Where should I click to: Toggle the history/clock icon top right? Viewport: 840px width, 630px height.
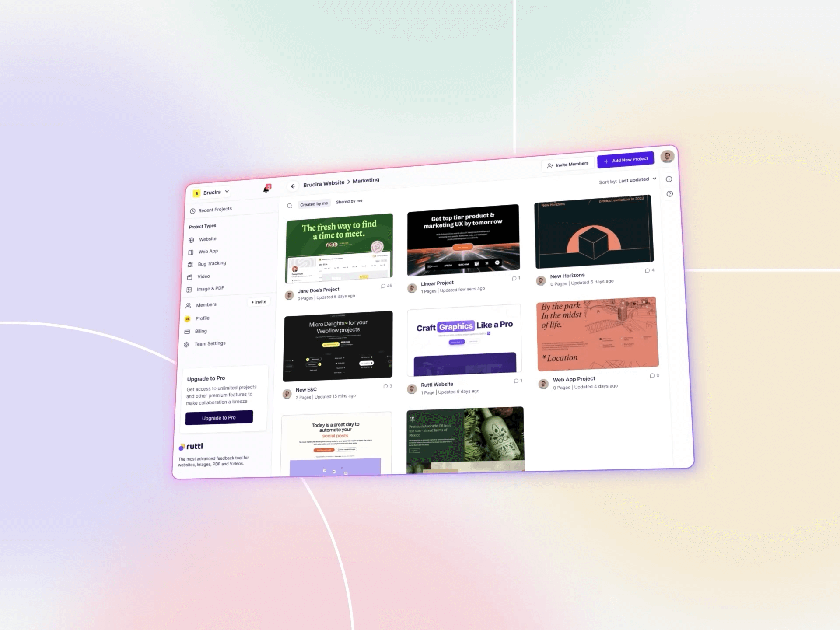click(669, 178)
